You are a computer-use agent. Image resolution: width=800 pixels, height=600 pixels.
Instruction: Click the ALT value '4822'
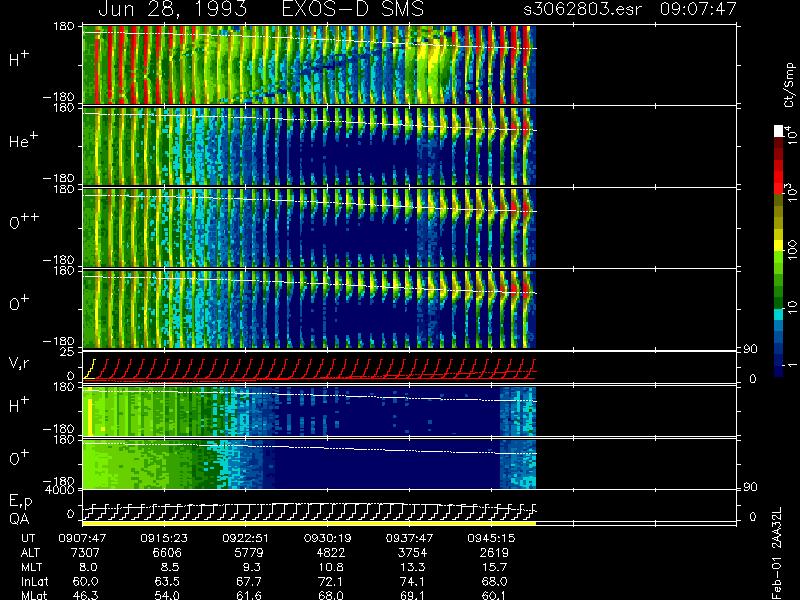(330, 553)
